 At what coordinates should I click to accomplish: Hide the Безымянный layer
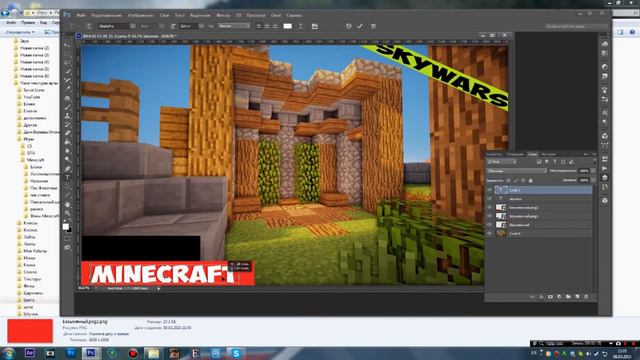(x=489, y=225)
